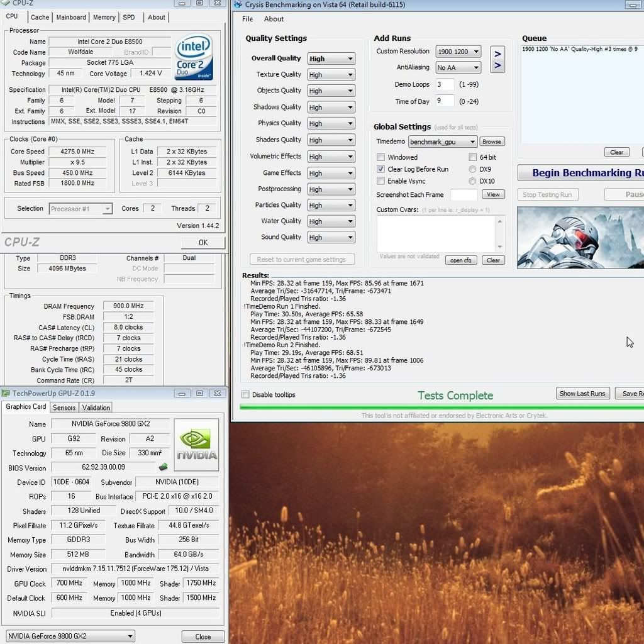Open the File menu of the benchmark tool
The width and height of the screenshot is (644, 644).
pyautogui.click(x=247, y=19)
